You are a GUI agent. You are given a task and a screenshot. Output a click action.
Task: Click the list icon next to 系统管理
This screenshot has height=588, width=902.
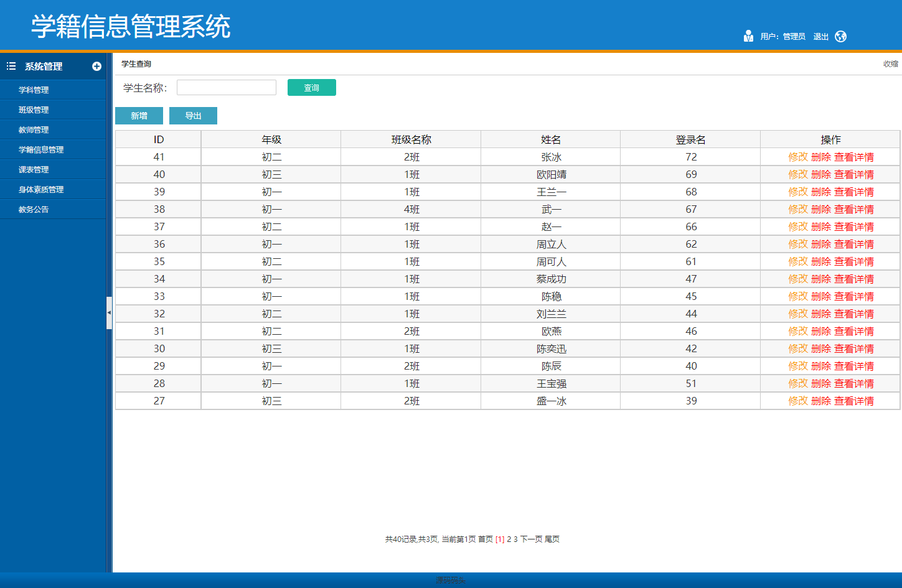[x=10, y=66]
